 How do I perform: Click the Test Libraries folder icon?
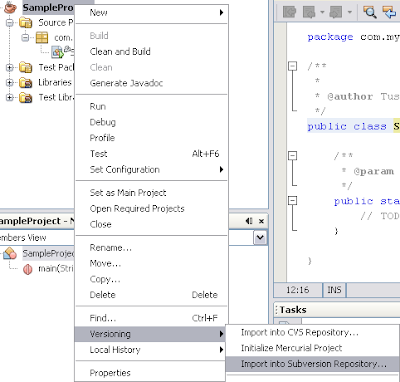tap(26, 97)
